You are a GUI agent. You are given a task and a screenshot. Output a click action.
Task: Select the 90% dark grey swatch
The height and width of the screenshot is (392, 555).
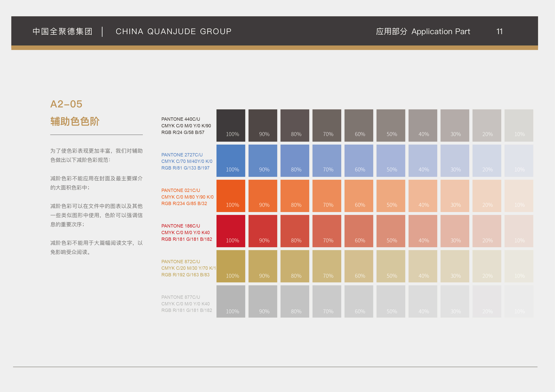point(263,125)
